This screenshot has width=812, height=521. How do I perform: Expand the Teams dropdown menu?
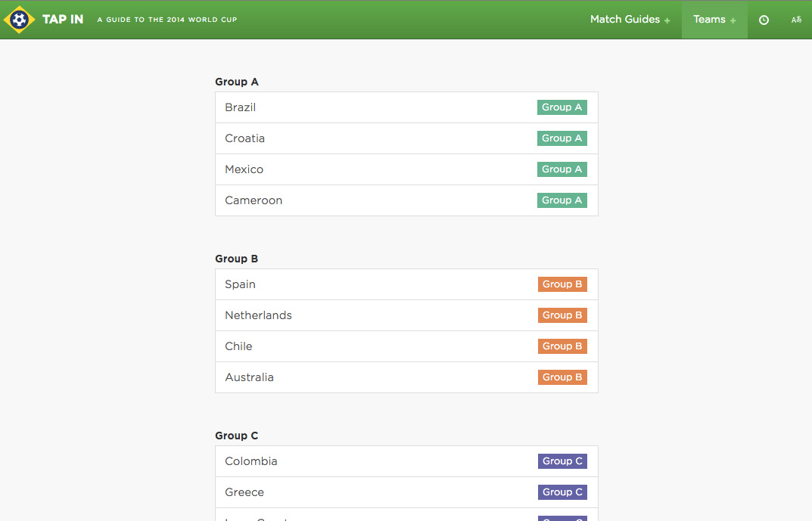pos(714,20)
